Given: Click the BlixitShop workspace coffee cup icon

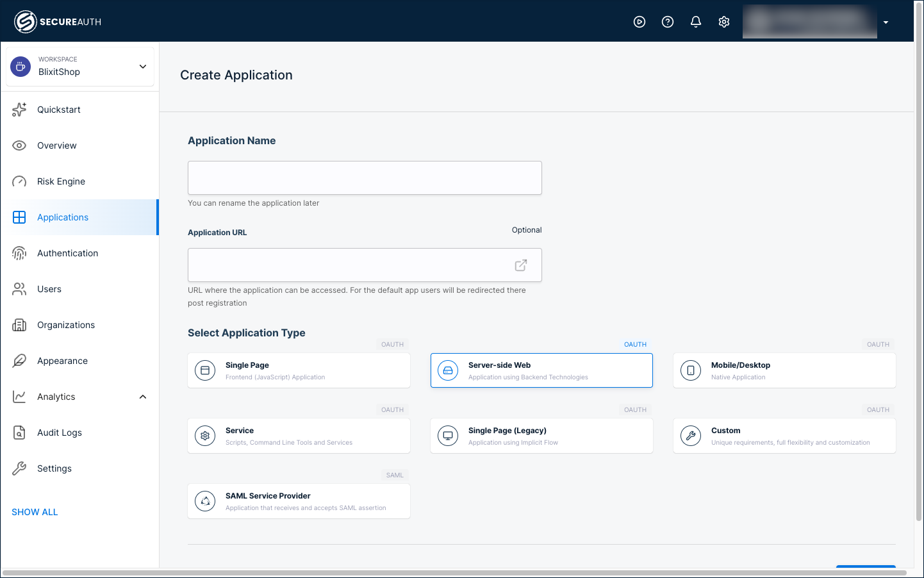Looking at the screenshot, I should pos(21,66).
